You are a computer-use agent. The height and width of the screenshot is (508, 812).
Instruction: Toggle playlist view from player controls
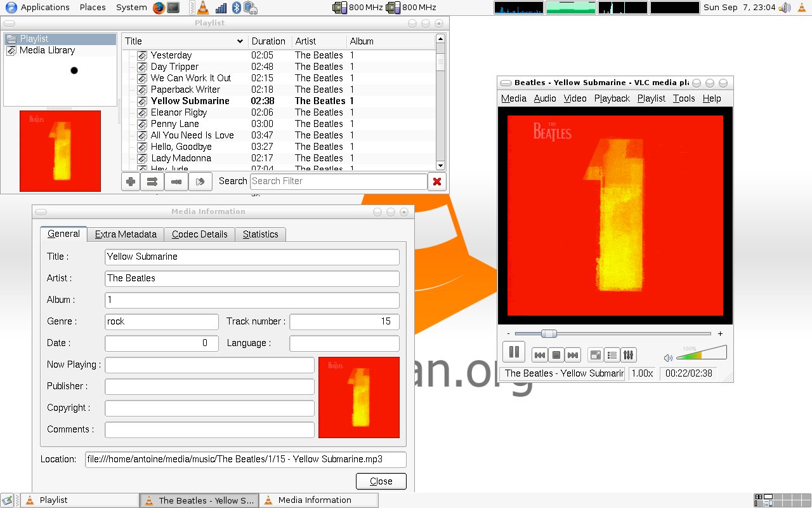[x=612, y=356]
